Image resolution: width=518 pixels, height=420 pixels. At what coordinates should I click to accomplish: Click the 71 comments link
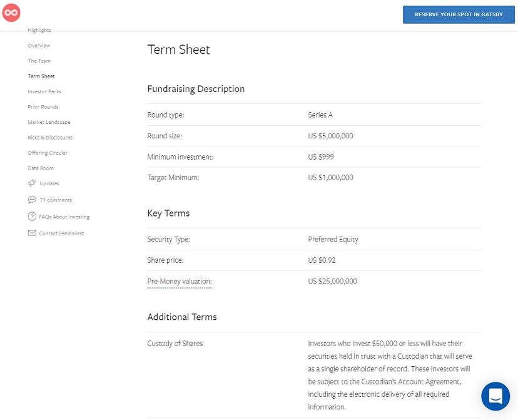(x=56, y=200)
